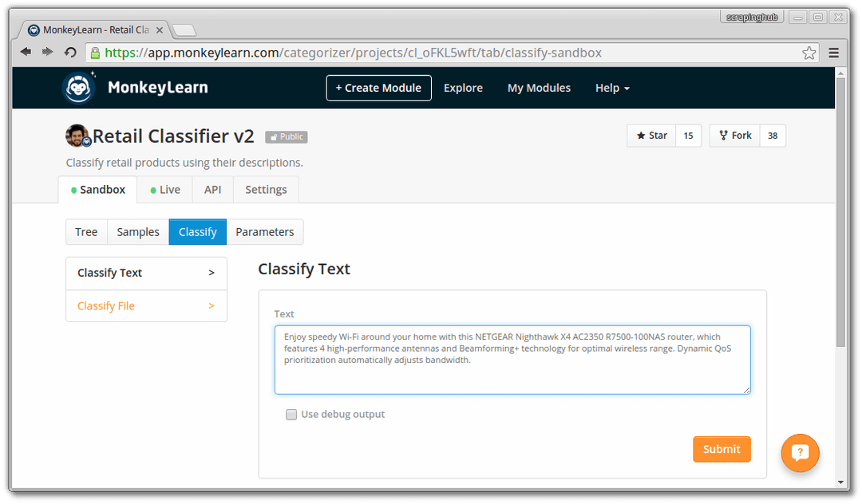Choose Classify Text in the side list
The image size is (862, 504).
(146, 273)
